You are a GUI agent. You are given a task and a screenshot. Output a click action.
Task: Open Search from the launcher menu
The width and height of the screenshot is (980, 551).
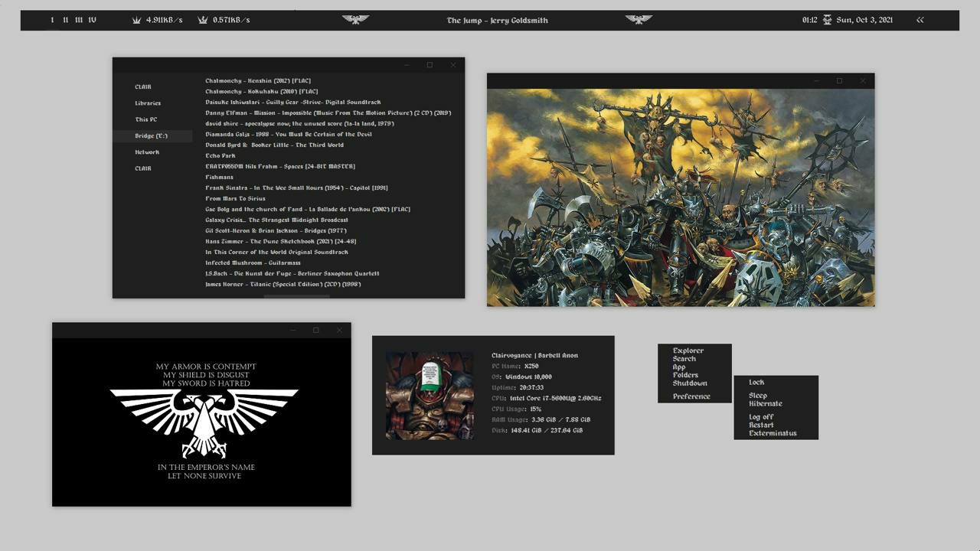click(684, 359)
